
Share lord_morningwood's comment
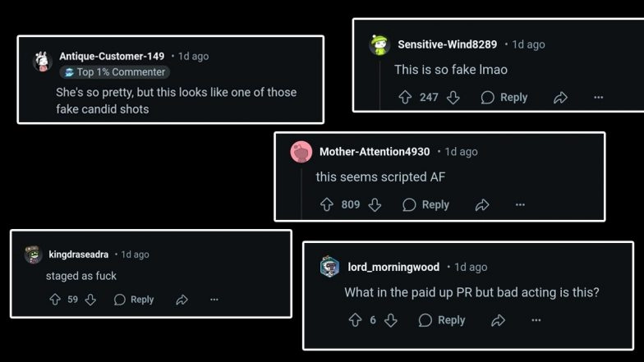[x=498, y=320]
